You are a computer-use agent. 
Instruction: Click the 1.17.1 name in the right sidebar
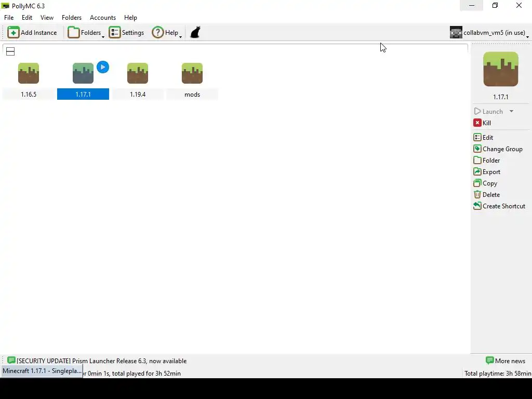[x=501, y=97]
